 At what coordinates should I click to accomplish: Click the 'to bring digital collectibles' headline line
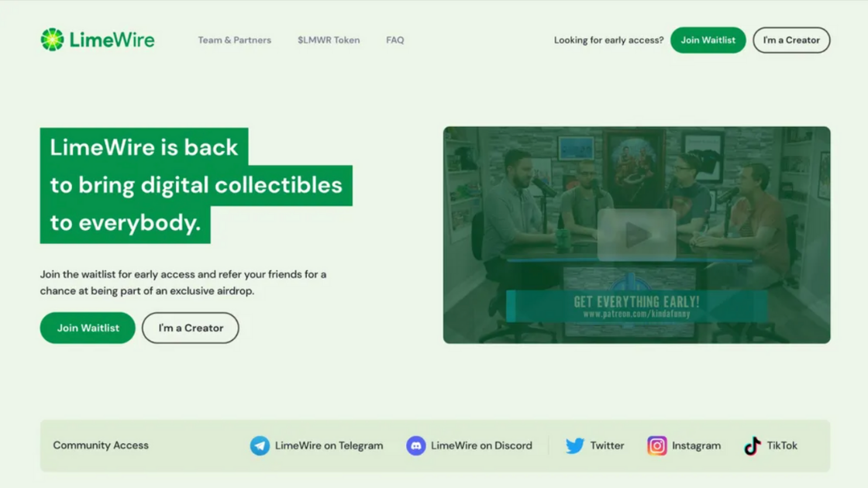[x=196, y=185]
